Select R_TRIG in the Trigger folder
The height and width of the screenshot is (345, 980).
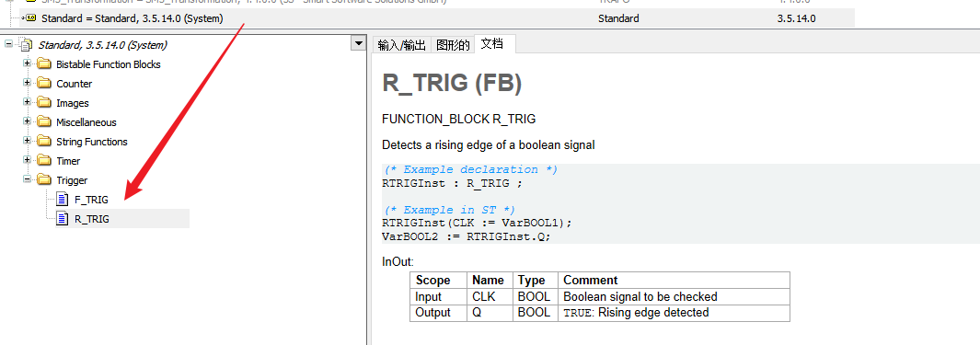click(92, 219)
